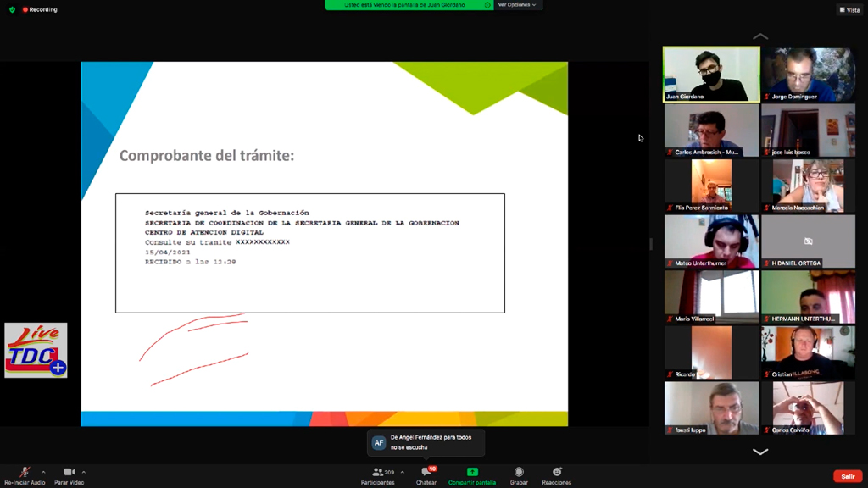Change layout using the Vista button
This screenshot has height=488, width=868.
849,9
